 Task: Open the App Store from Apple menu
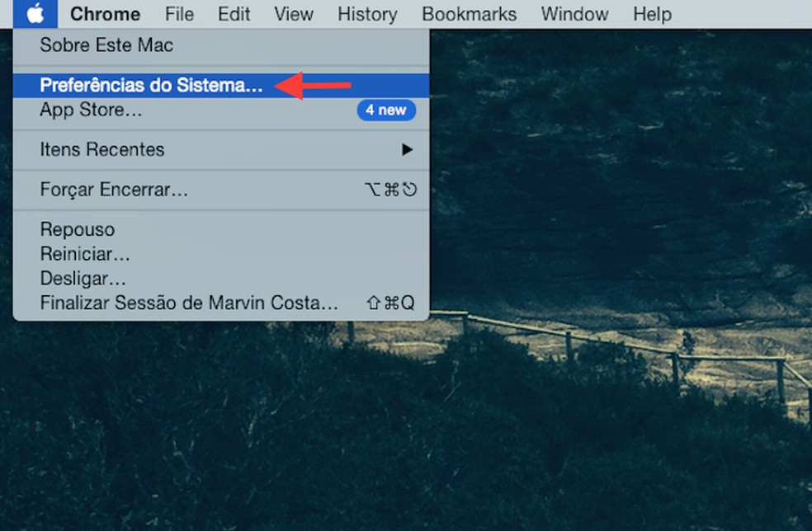point(89,110)
